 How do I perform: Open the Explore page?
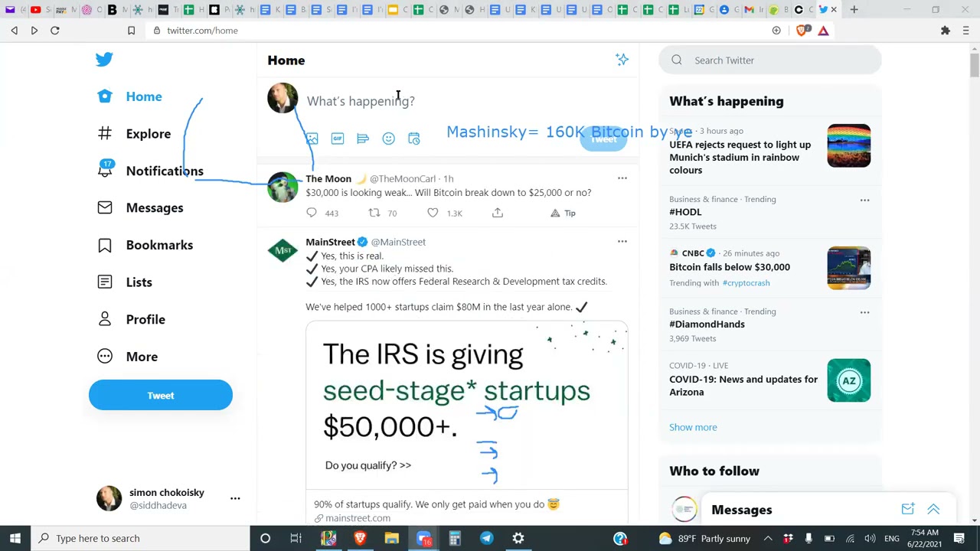(x=134, y=134)
